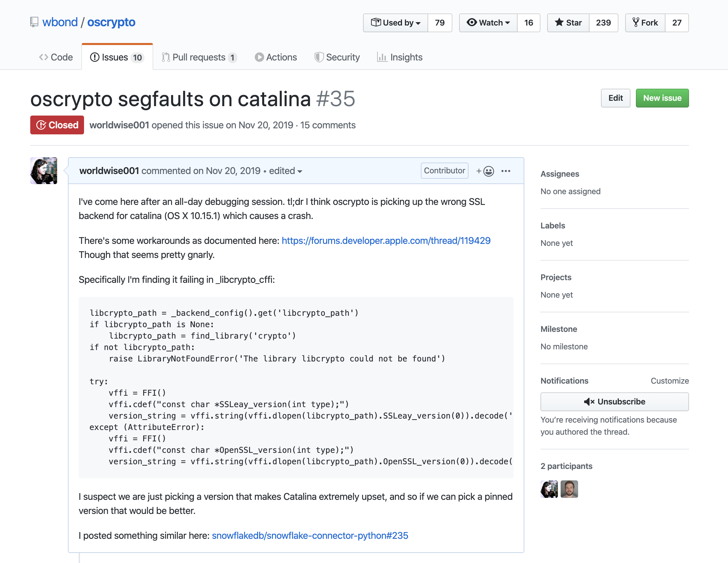Click the 'No milestone' text

point(564,347)
